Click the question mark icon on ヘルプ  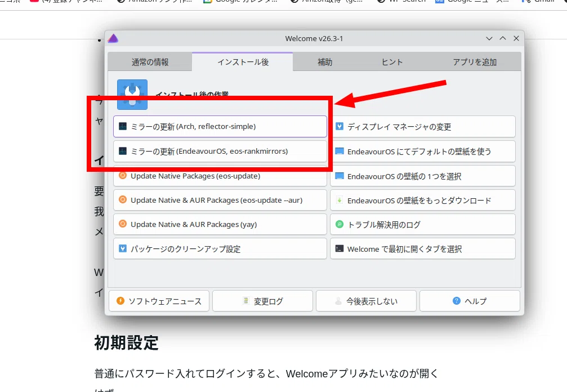click(457, 301)
